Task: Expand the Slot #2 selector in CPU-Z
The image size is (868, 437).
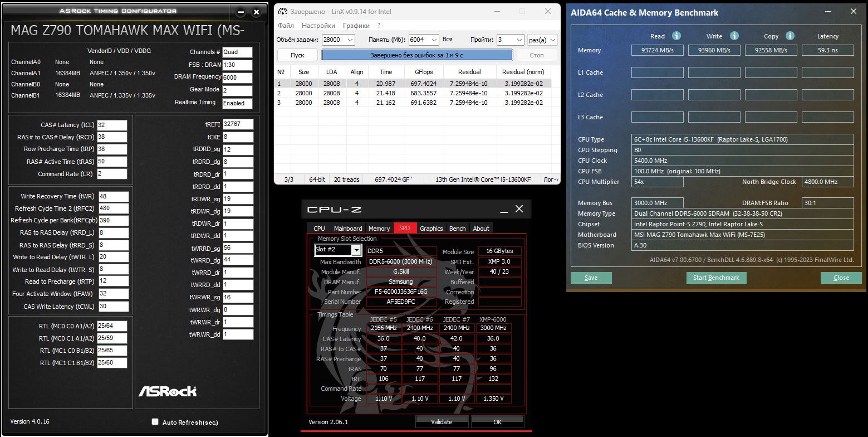Action: point(356,250)
